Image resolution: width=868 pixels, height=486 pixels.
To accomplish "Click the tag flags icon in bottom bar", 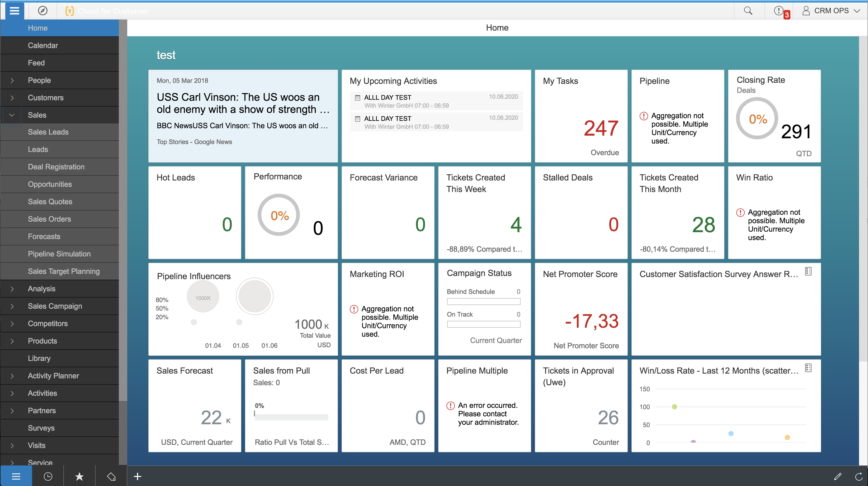I will (x=111, y=476).
